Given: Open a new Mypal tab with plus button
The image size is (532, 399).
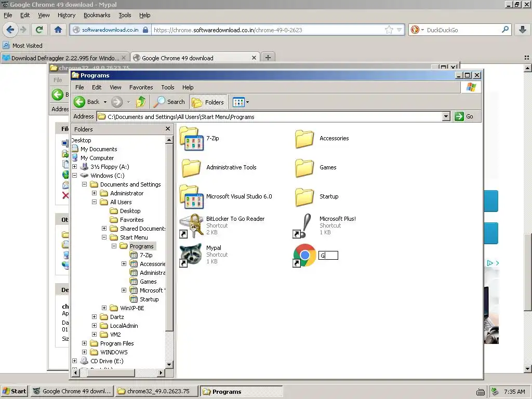Looking at the screenshot, I should click(268, 57).
